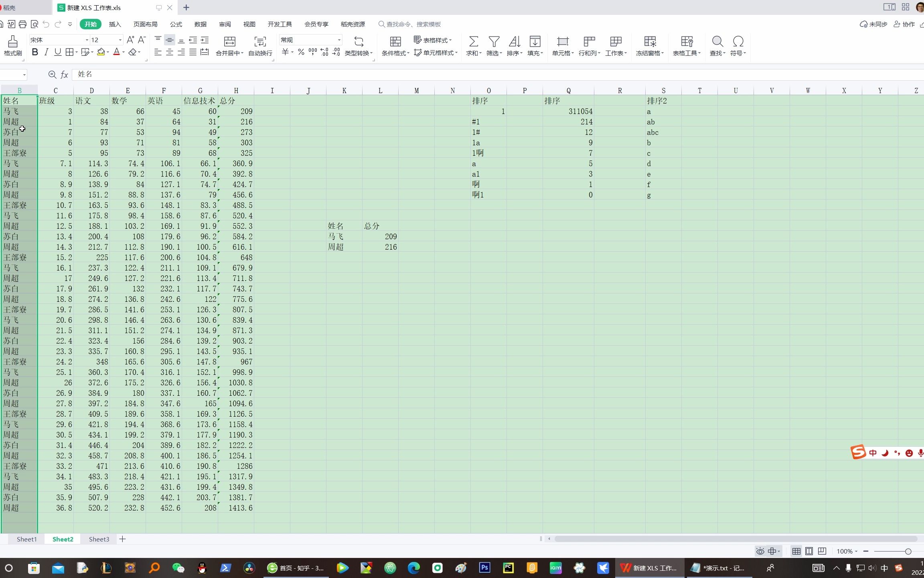
Task: Click the Format Painter (格式刷) icon
Action: [x=12, y=42]
